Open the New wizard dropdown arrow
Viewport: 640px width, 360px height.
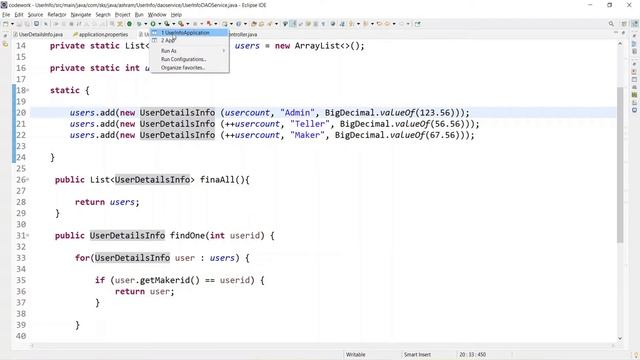[x=12, y=24]
